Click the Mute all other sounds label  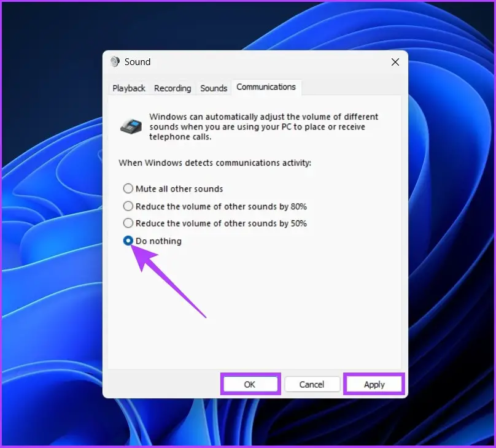(x=179, y=189)
